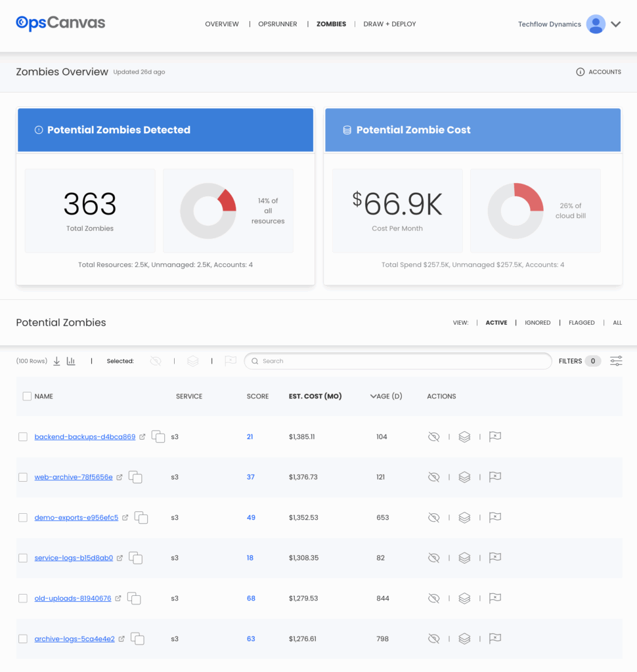The image size is (637, 672).
Task: Open the bar chart view icon
Action: click(71, 361)
